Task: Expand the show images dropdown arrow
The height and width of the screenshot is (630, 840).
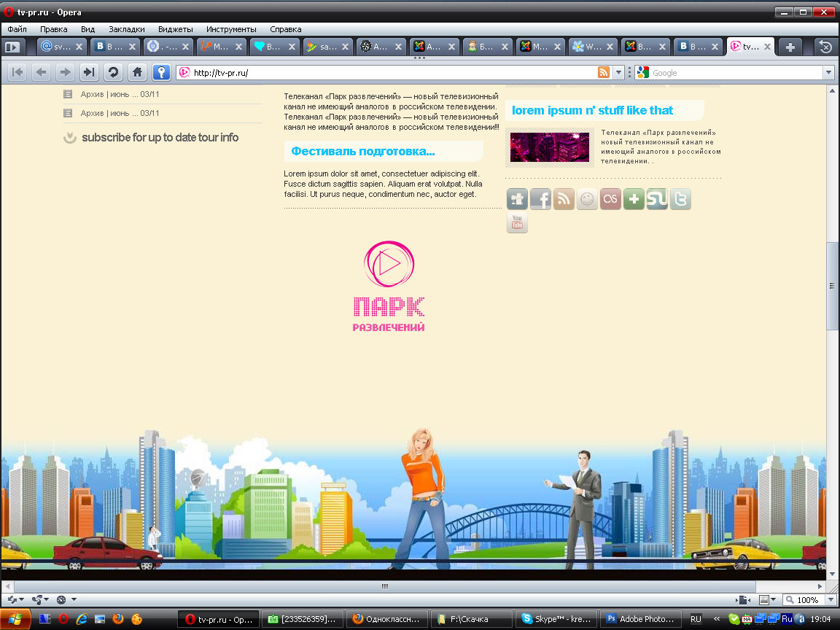Action: point(773,600)
